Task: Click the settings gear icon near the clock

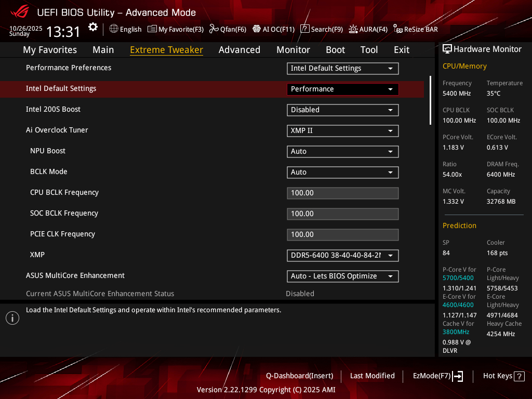Action: tap(92, 27)
